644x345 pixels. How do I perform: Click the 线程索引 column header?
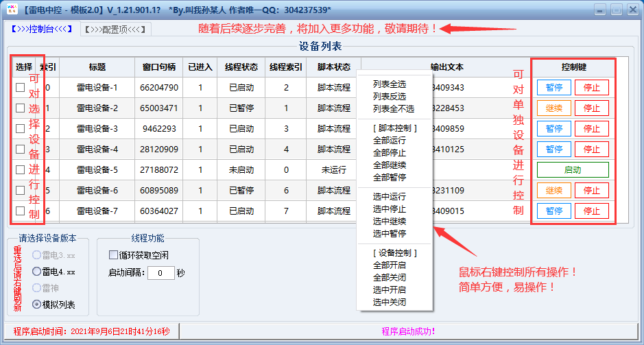(286, 67)
